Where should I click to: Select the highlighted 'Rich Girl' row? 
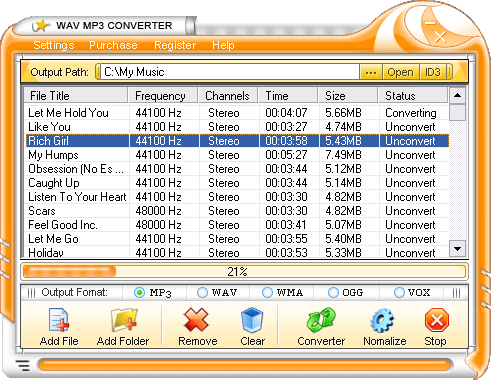pos(237,141)
